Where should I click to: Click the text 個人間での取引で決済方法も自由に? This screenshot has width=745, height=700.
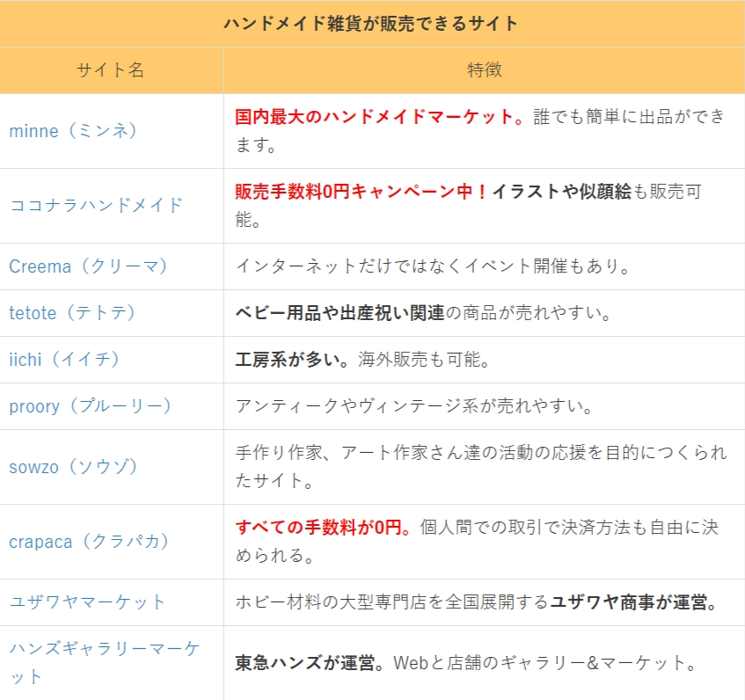pyautogui.click(x=559, y=527)
